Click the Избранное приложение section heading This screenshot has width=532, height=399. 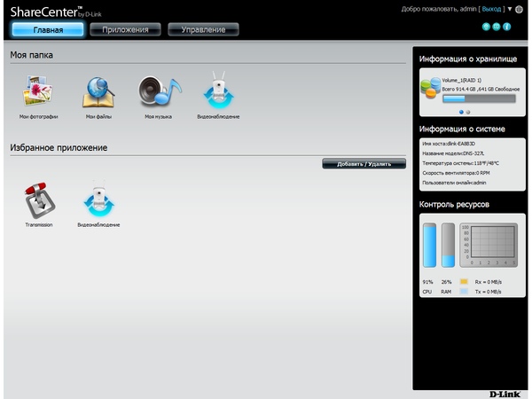coord(59,147)
